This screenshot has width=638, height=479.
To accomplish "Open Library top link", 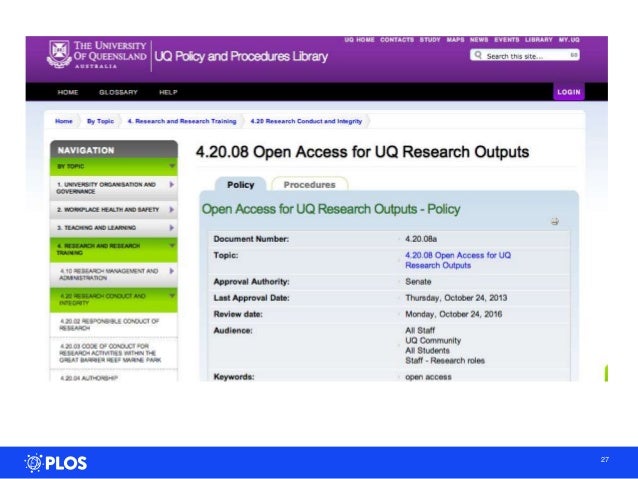I will tap(539, 39).
